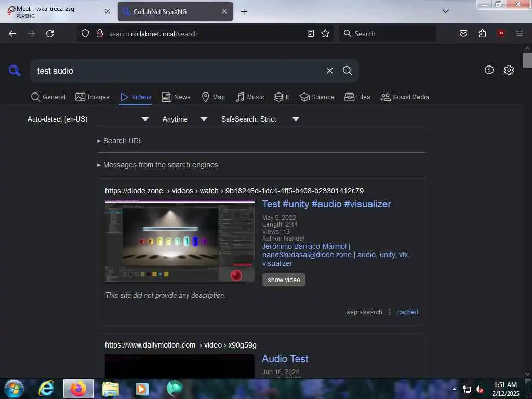Image resolution: width=532 pixels, height=399 pixels.
Task: Open the Windows Start button
Action: point(14,389)
